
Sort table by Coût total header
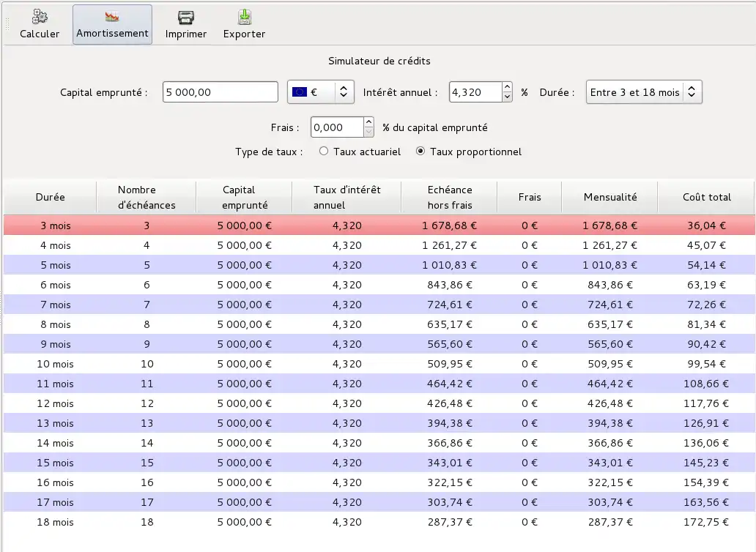pyautogui.click(x=706, y=197)
